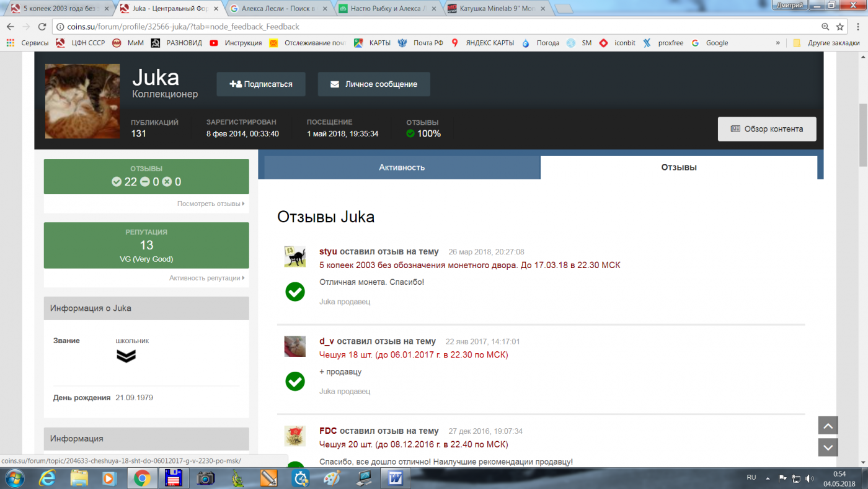The width and height of the screenshot is (868, 489).
Task: Open the Чешуя 20 шт. topic link
Action: pyautogui.click(x=414, y=444)
